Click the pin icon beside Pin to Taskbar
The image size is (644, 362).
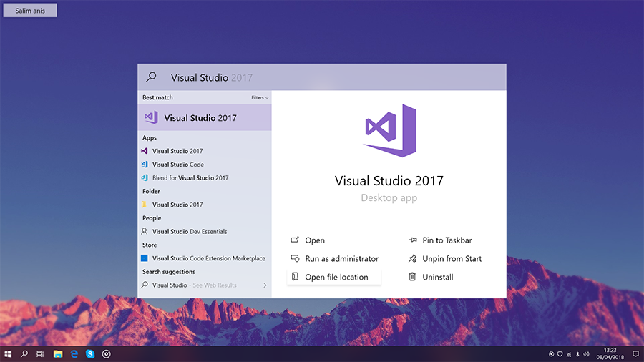pos(413,240)
